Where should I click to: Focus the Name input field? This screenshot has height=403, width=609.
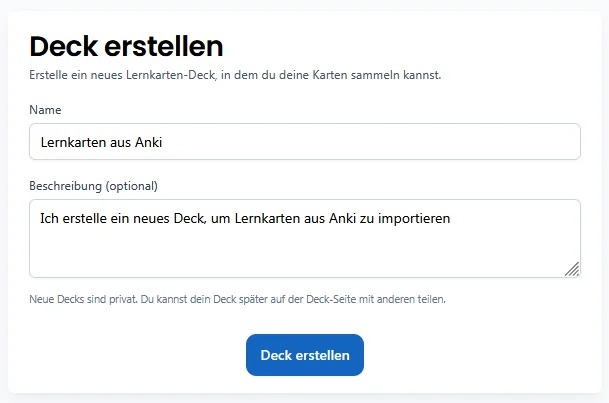305,142
